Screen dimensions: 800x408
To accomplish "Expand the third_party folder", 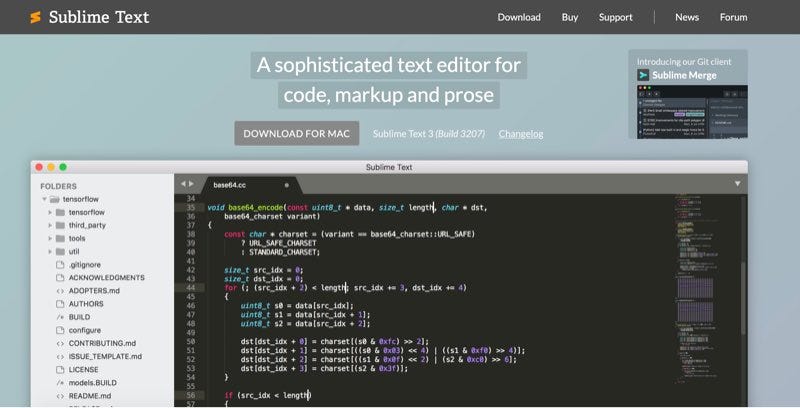I will pyautogui.click(x=50, y=225).
